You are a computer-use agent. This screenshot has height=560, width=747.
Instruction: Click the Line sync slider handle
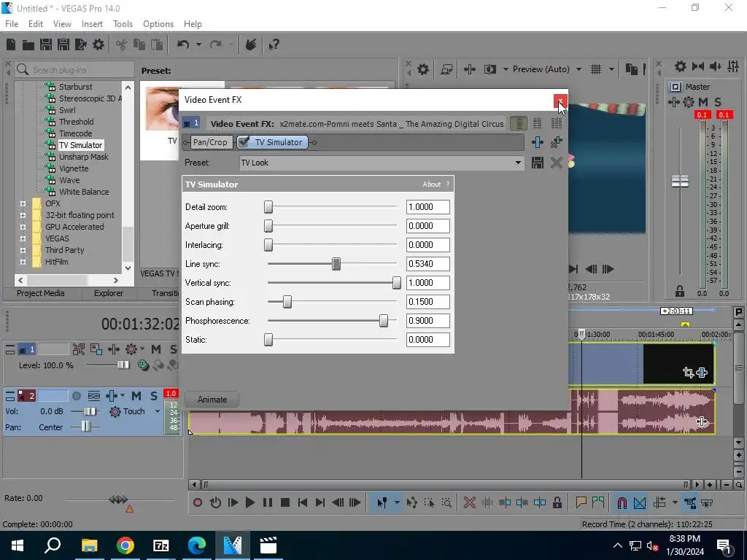[x=336, y=264]
